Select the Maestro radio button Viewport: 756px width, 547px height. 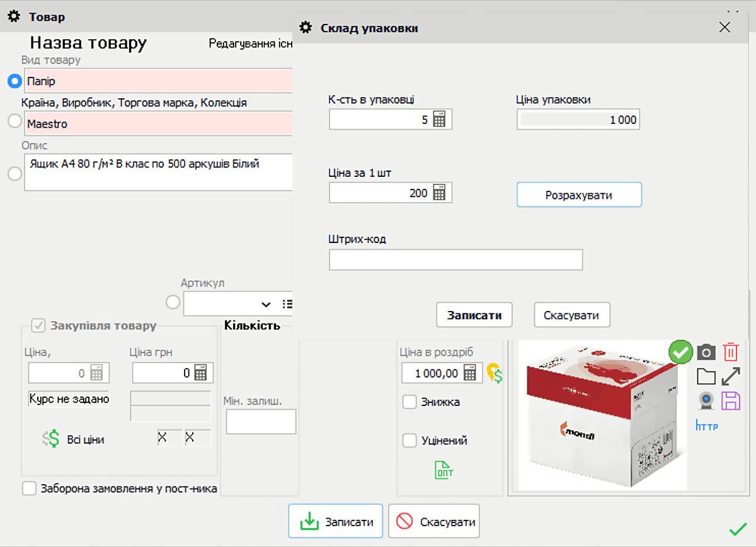coord(14,121)
